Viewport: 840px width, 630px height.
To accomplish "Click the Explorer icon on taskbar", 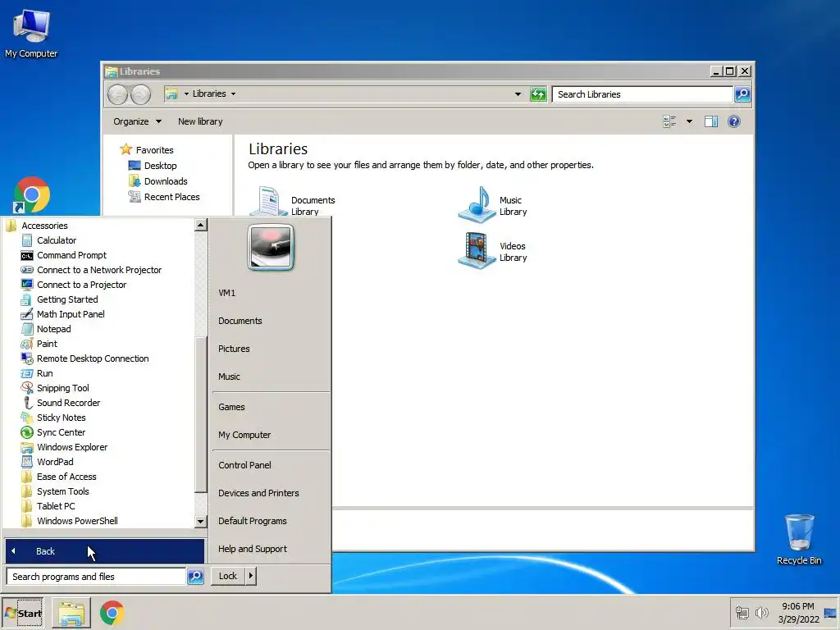I will (x=71, y=614).
